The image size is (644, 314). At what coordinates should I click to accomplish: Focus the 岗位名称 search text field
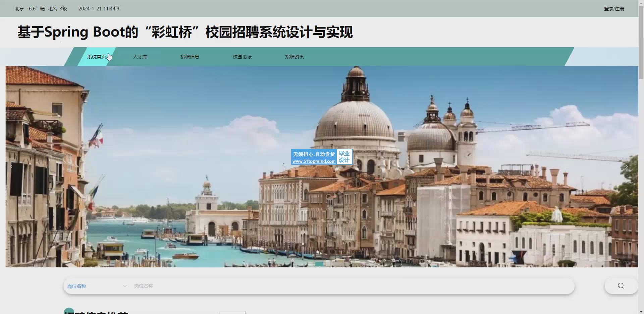(x=352, y=286)
